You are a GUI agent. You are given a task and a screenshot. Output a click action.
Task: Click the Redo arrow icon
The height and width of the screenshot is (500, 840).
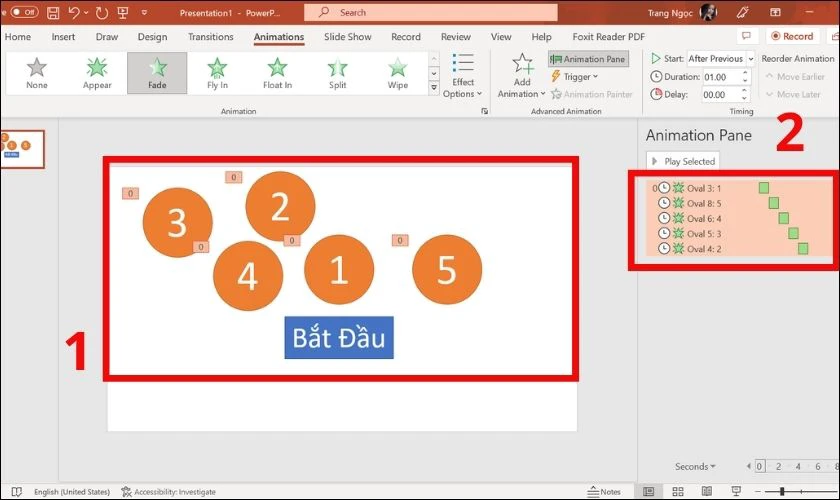click(101, 12)
